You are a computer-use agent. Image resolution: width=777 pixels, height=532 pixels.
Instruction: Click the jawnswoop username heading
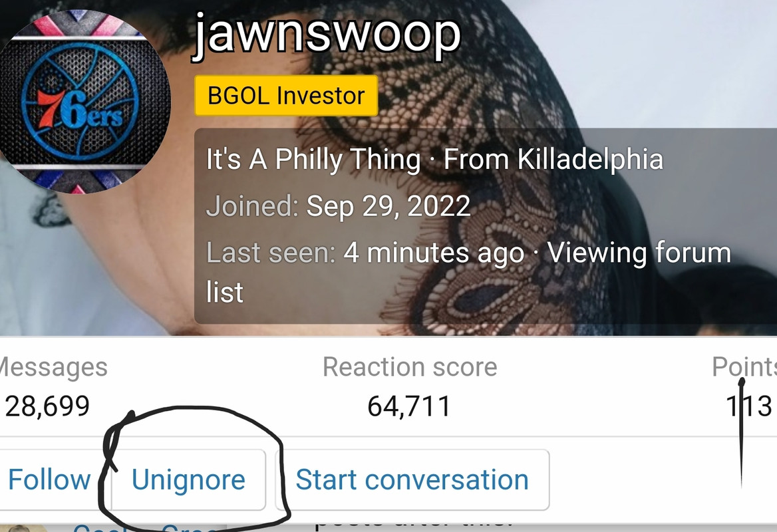click(327, 34)
